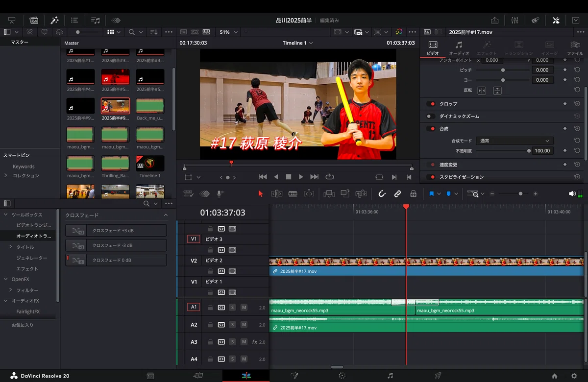Switch to the Video inspector tab
Screen dimensions: 588x382
pyautogui.click(x=433, y=48)
